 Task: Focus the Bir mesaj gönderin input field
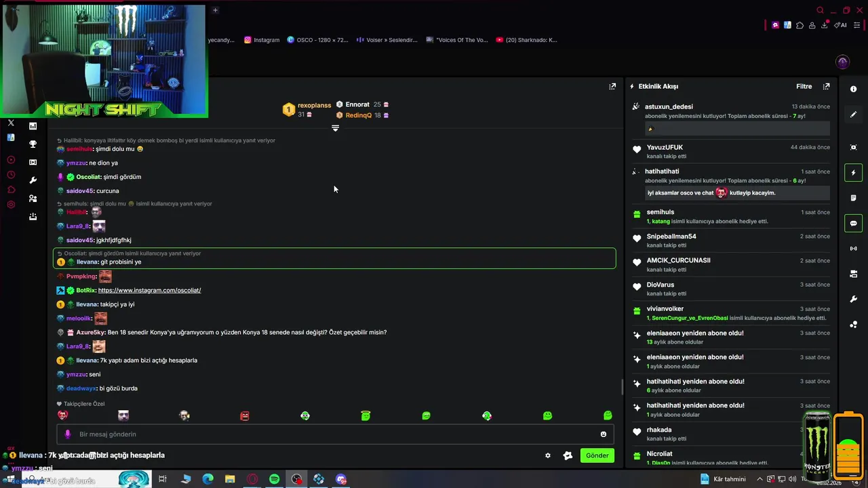(335, 434)
